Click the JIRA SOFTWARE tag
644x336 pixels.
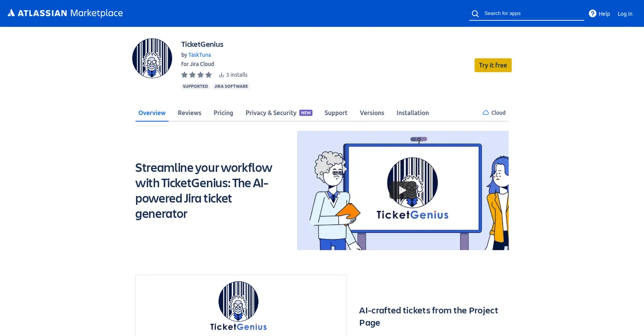pos(231,86)
